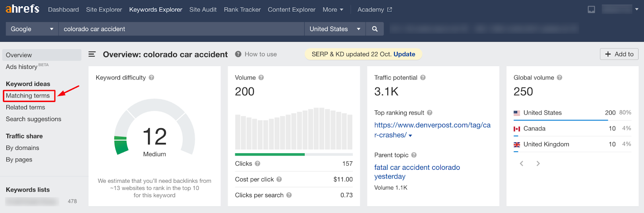Click the Cost per click help icon
The width and height of the screenshot is (644, 213).
tap(279, 179)
